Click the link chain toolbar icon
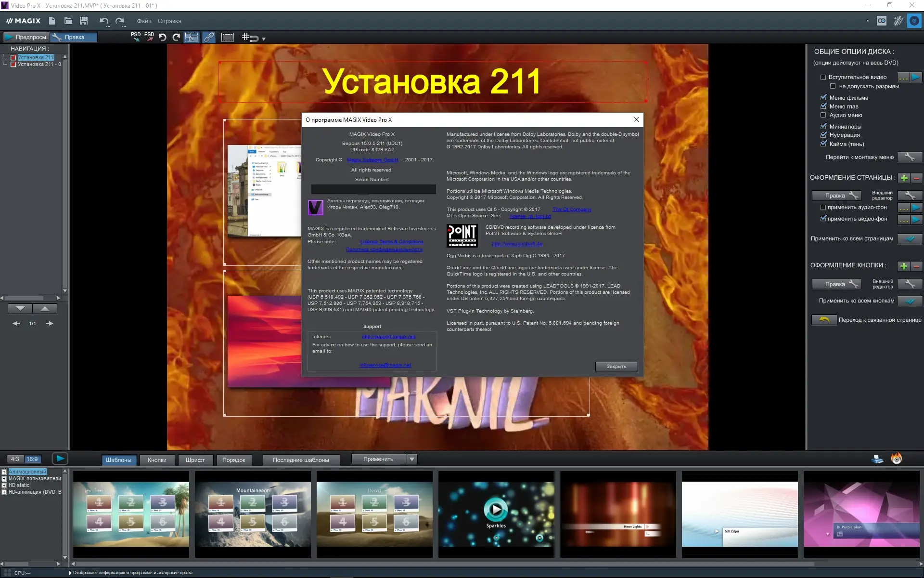Image resolution: width=924 pixels, height=578 pixels. click(x=209, y=37)
